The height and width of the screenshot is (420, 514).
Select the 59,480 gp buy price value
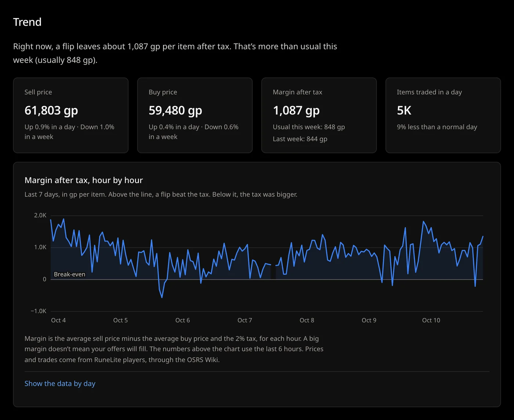[x=175, y=110]
